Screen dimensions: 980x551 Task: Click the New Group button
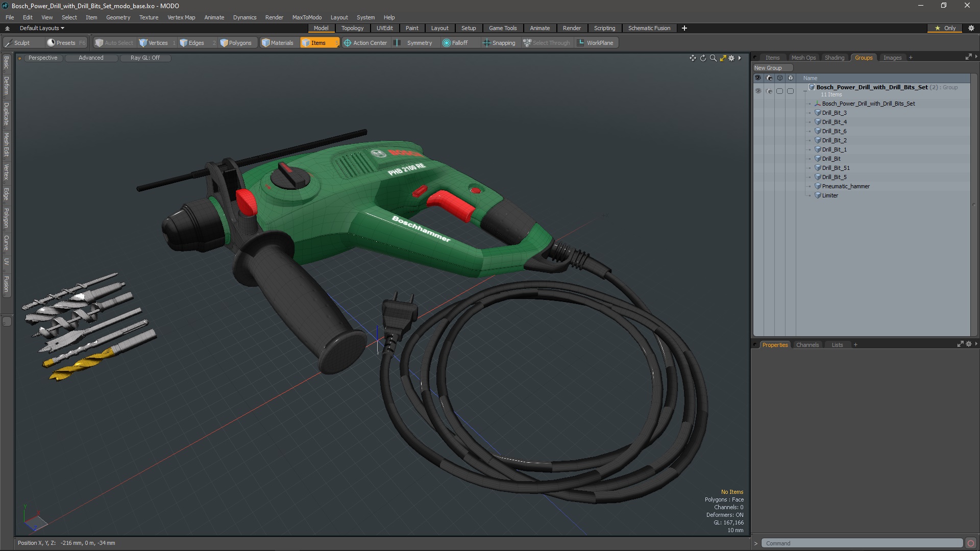tap(773, 68)
